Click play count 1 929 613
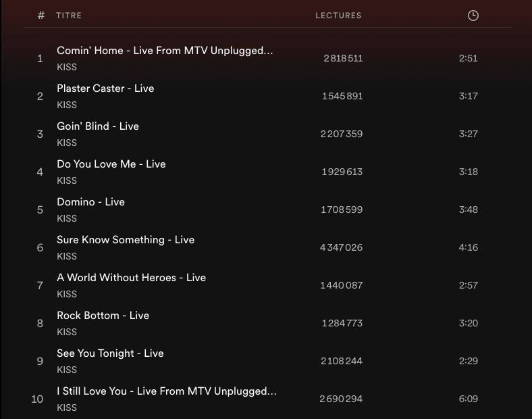This screenshot has width=532, height=419. click(x=342, y=172)
